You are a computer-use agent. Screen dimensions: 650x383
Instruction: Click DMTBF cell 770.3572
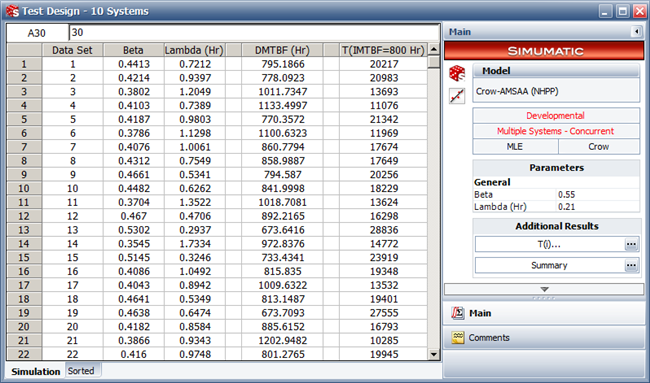coord(282,119)
